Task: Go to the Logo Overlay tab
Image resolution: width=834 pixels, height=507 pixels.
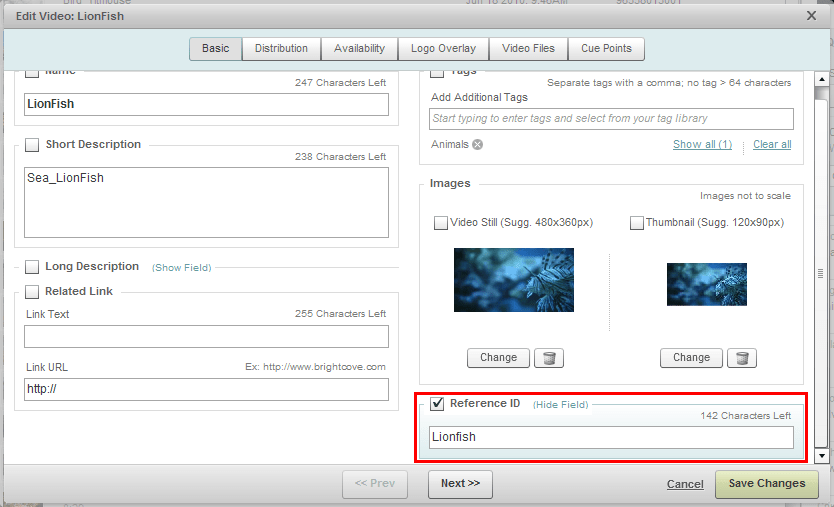Action: pyautogui.click(x=443, y=49)
